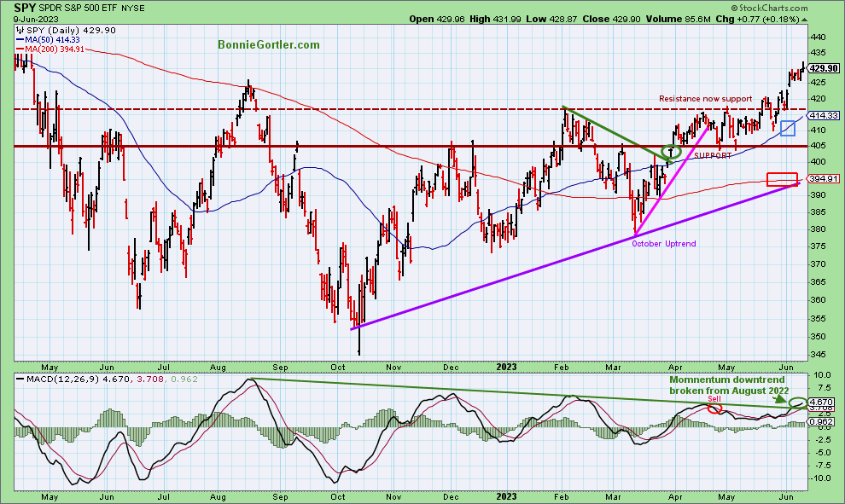The image size is (845, 504).
Task: Click the 345 price axis label
Action: (818, 355)
